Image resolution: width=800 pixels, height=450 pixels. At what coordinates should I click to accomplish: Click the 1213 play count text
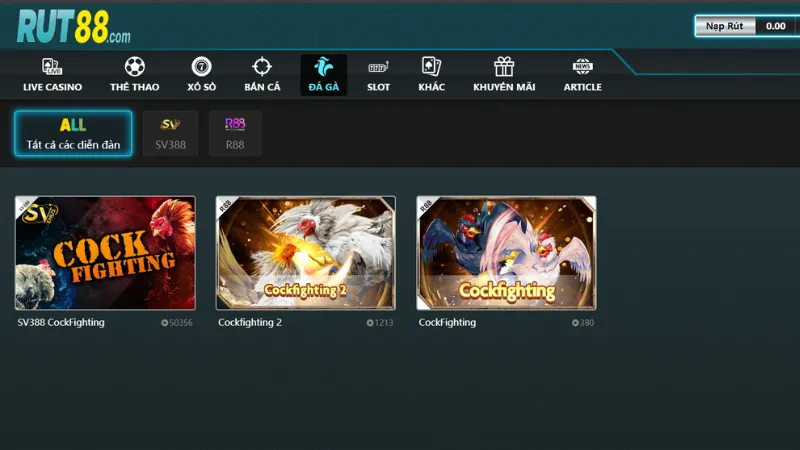pos(384,322)
